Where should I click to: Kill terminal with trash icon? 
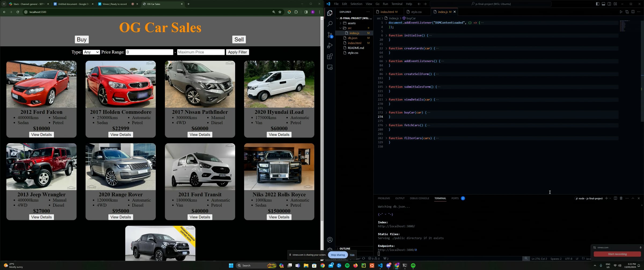coord(621,198)
